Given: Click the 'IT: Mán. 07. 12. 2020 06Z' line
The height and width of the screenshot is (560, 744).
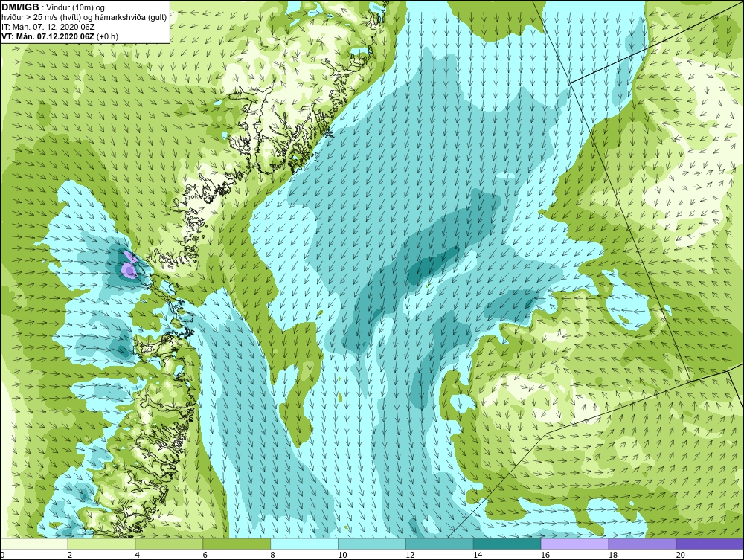Looking at the screenshot, I should point(48,27).
